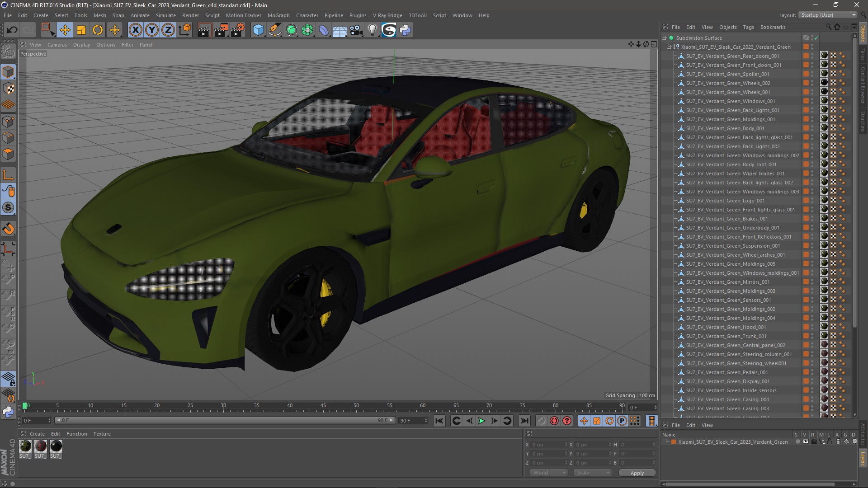Open viewport Cameras menu
The image size is (868, 488).
[57, 45]
